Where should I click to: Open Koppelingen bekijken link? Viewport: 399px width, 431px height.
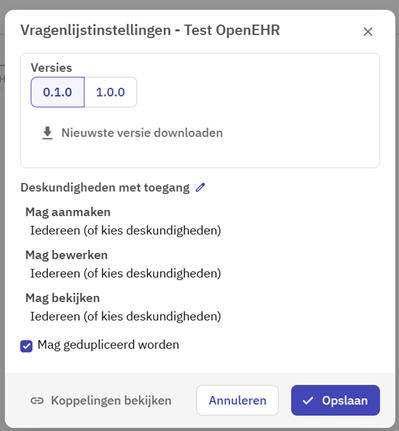point(111,400)
